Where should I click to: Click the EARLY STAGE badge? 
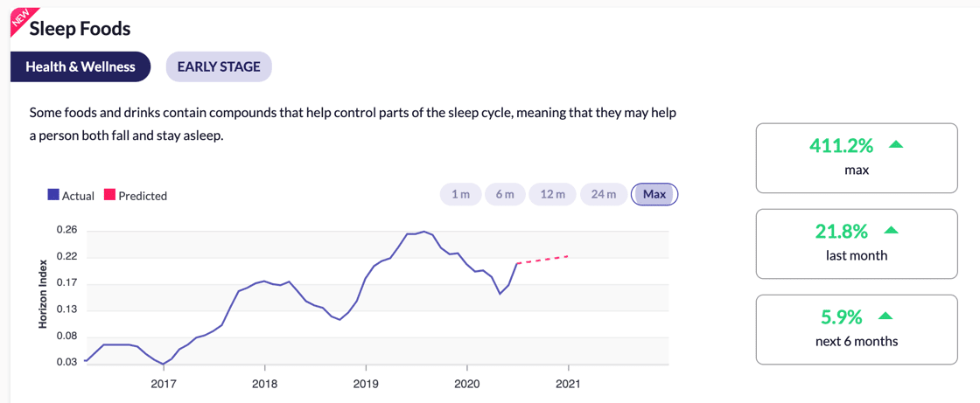pyautogui.click(x=219, y=66)
